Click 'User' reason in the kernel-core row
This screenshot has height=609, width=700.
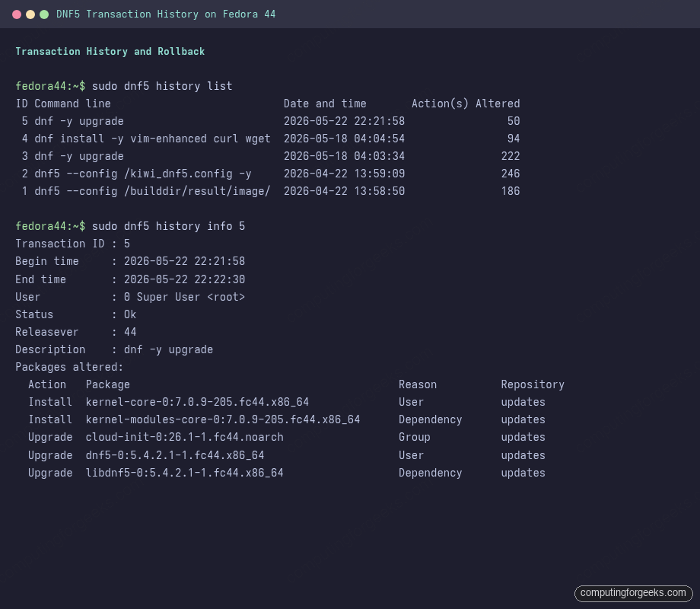coord(411,402)
